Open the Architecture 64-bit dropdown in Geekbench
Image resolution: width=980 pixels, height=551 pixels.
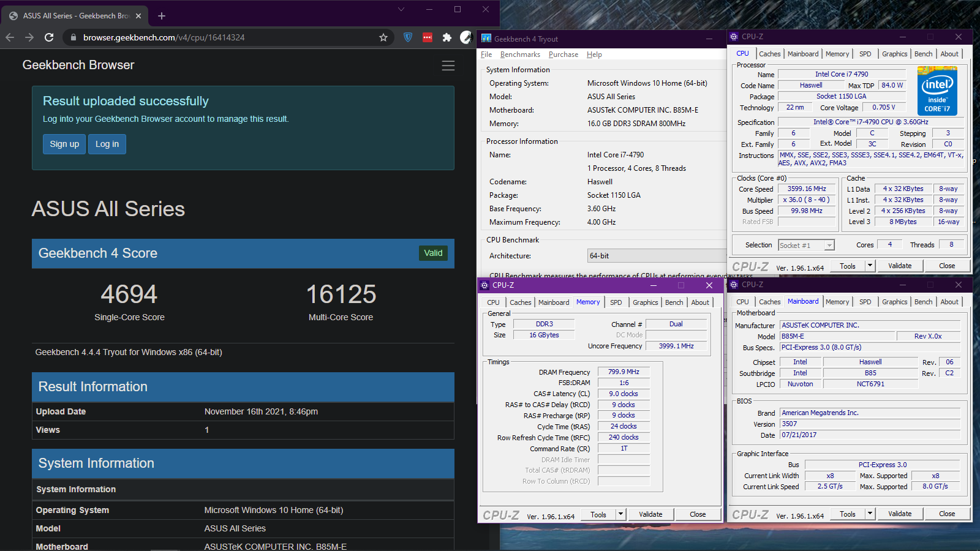[657, 256]
